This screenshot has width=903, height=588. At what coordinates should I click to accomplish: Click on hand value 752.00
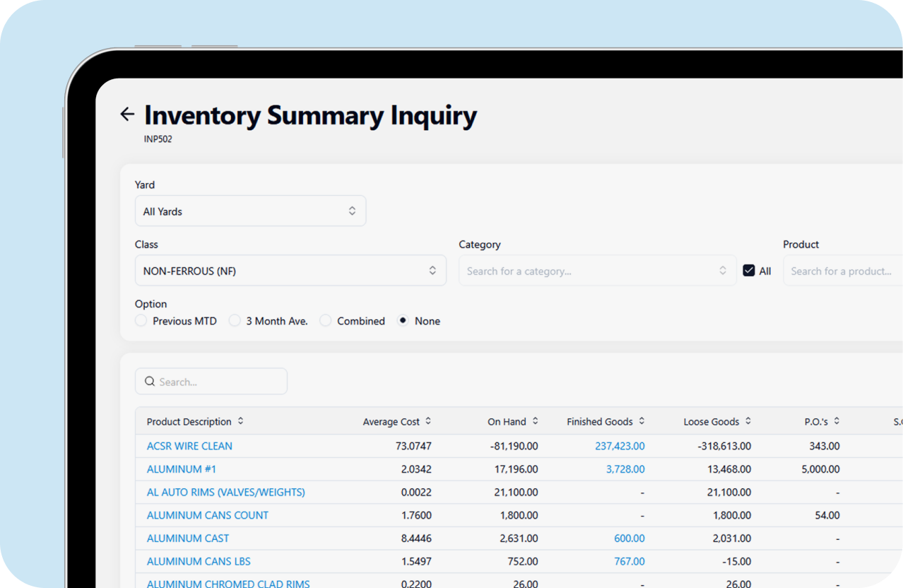pyautogui.click(x=523, y=561)
